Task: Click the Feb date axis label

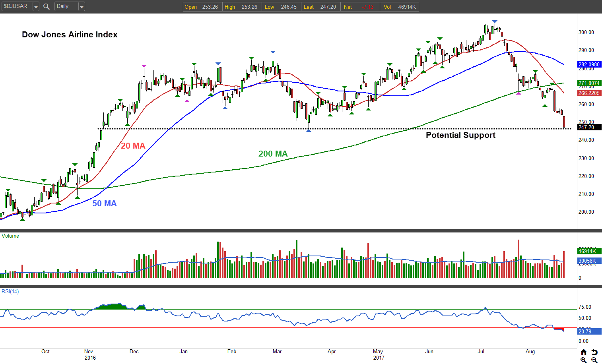Action: point(231,351)
